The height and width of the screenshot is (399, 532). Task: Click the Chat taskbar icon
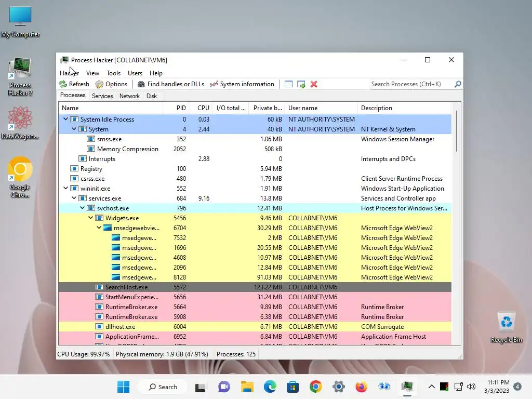tap(224, 387)
